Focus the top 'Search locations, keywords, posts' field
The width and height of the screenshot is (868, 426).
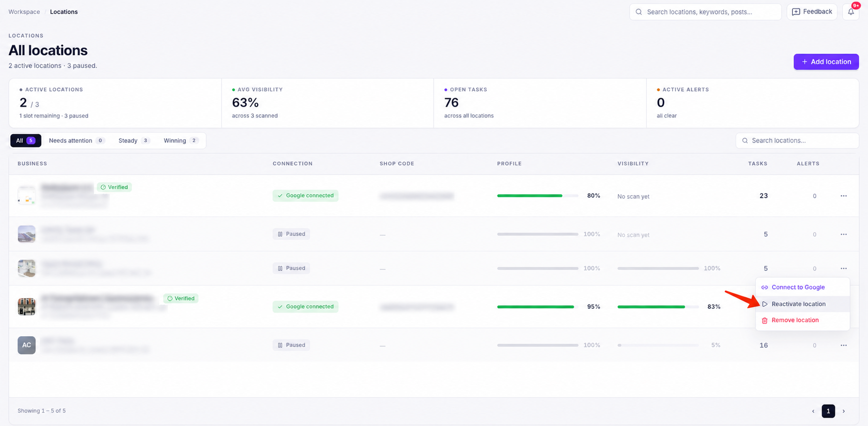coord(705,12)
